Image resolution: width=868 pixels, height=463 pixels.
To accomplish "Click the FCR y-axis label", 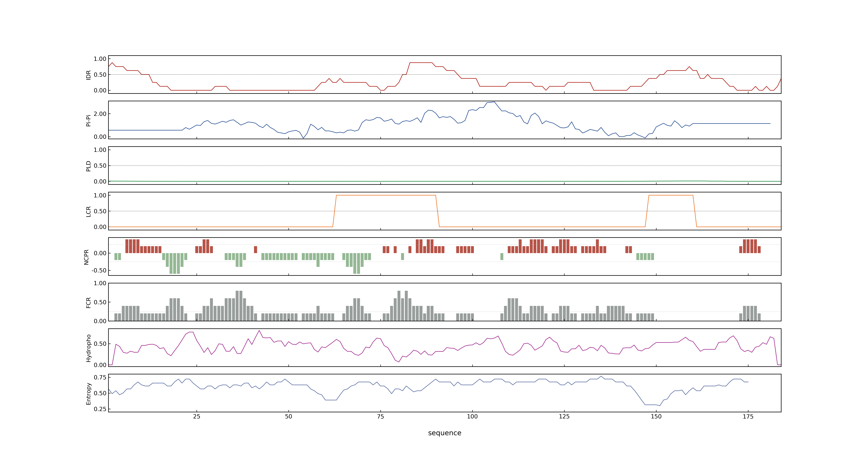I will click(x=88, y=303).
